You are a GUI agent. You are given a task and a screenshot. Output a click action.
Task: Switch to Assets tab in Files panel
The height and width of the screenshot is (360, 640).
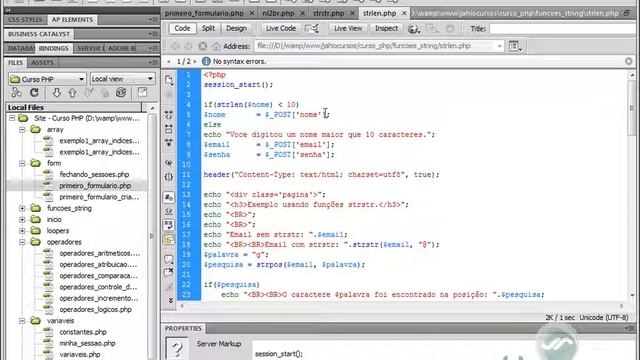(42, 62)
